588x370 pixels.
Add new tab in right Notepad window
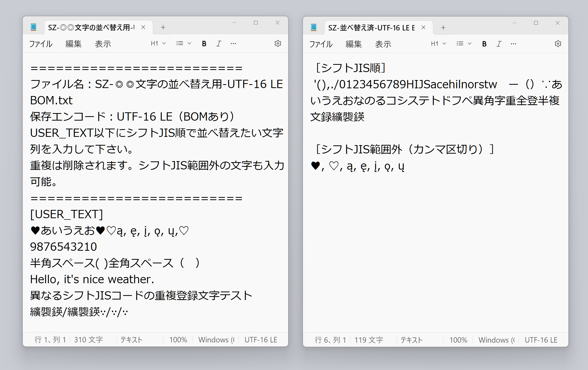coord(443,28)
